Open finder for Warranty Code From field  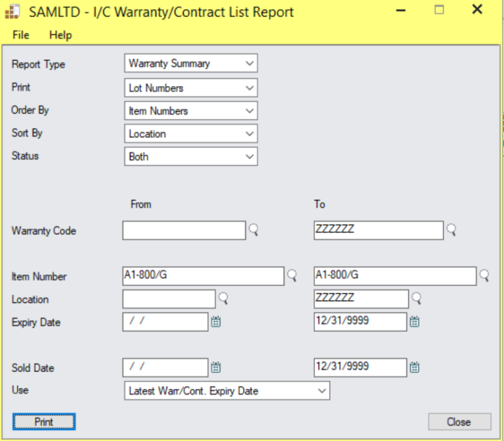[253, 230]
